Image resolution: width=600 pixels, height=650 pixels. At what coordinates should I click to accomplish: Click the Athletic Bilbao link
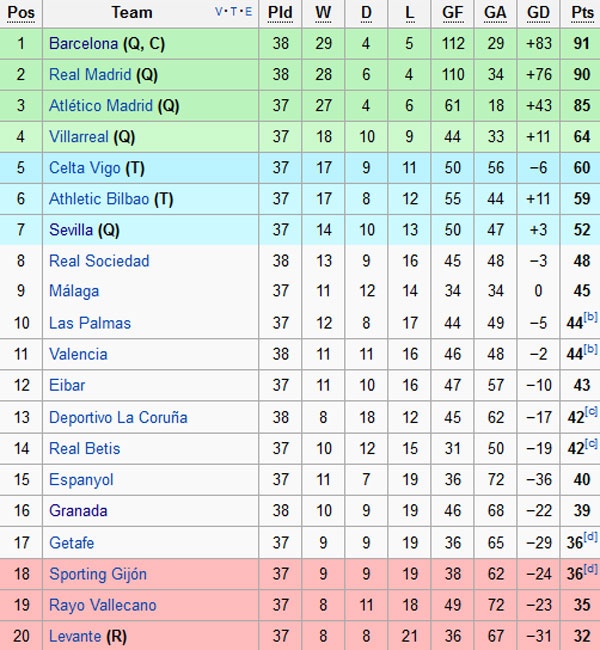tap(99, 199)
